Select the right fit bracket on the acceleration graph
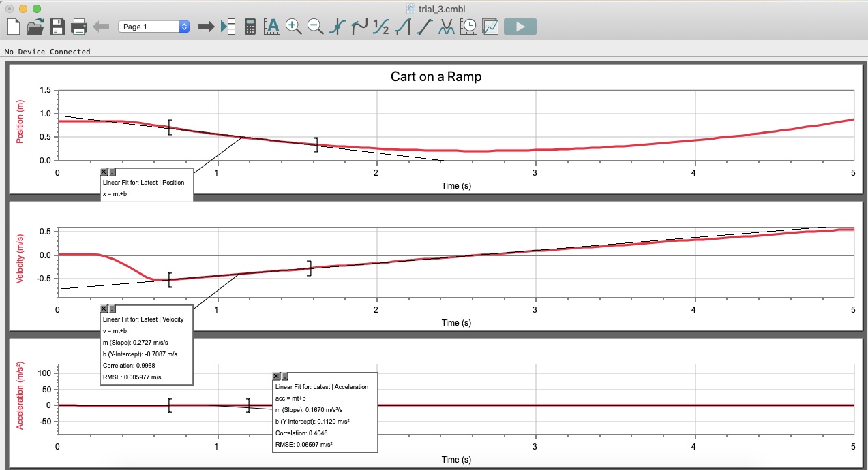This screenshot has height=470, width=868. tap(248, 405)
